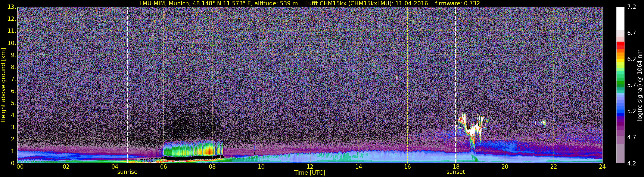Image resolution: width=644 pixels, height=177 pixels.
Task: Click the white dashed sunrise marker line
Action: 128,85
